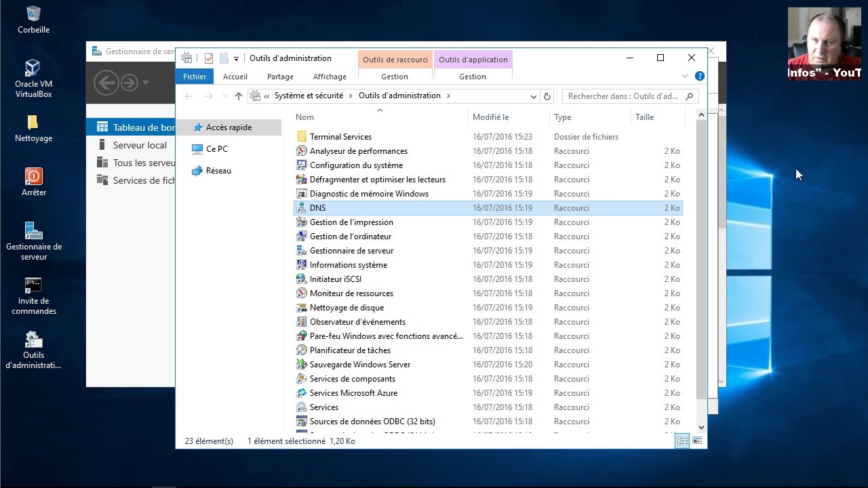Expand breadcrumb double-chevron before Système et sécurité
868x488 pixels.
pos(267,96)
